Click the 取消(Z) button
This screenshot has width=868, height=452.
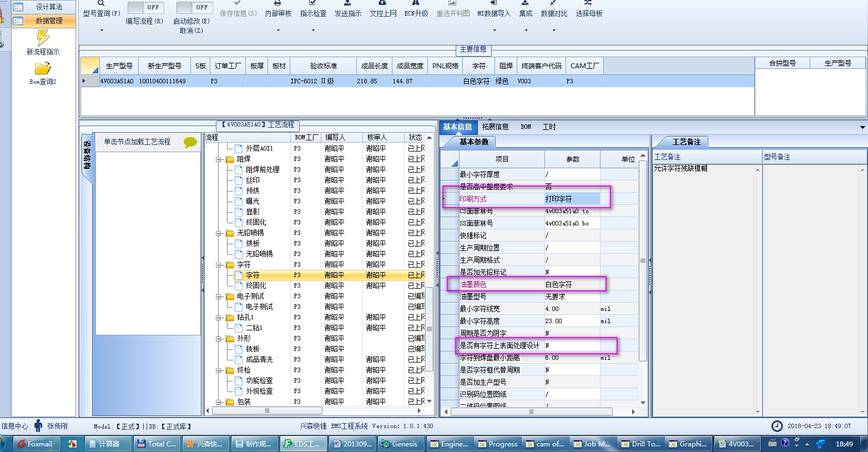pyautogui.click(x=191, y=31)
